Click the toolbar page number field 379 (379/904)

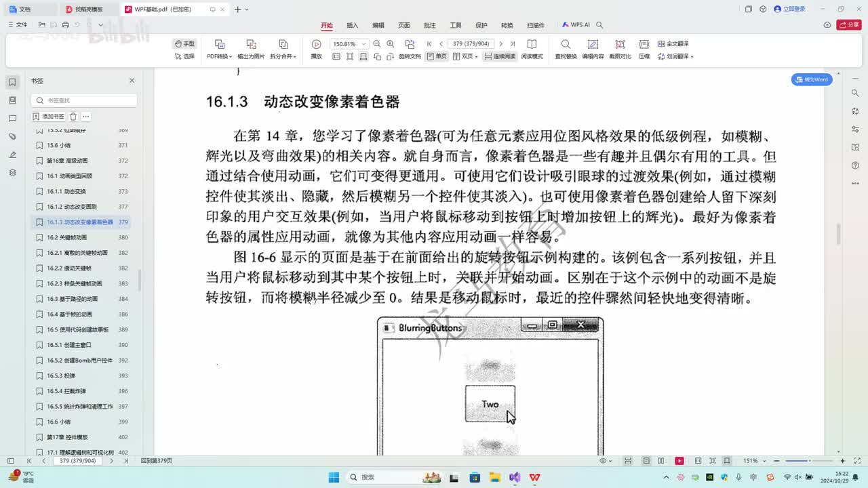[x=471, y=44]
